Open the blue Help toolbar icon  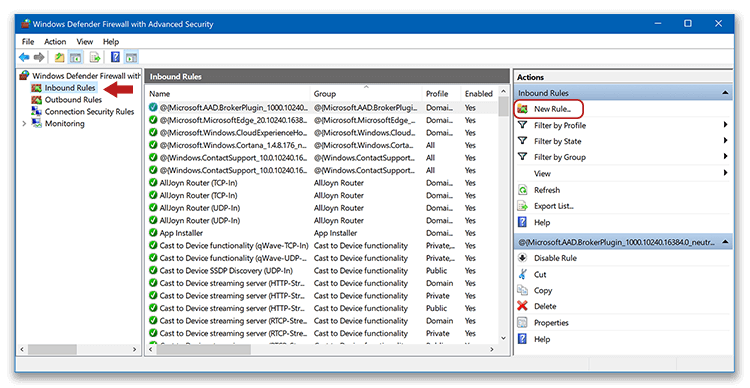pos(115,57)
